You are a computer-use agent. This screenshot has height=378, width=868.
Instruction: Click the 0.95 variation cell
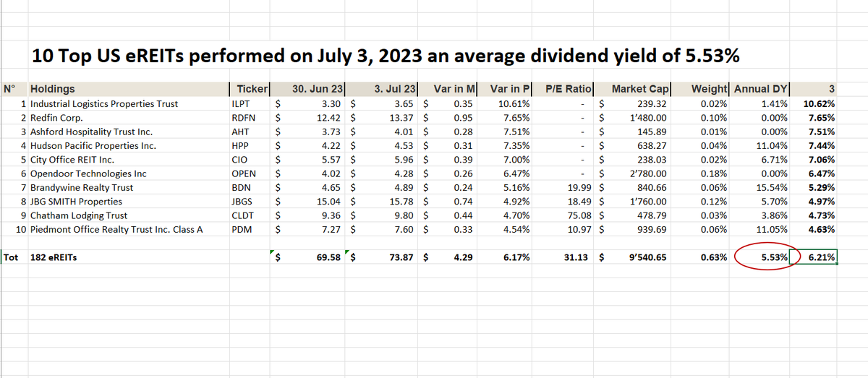click(449, 118)
